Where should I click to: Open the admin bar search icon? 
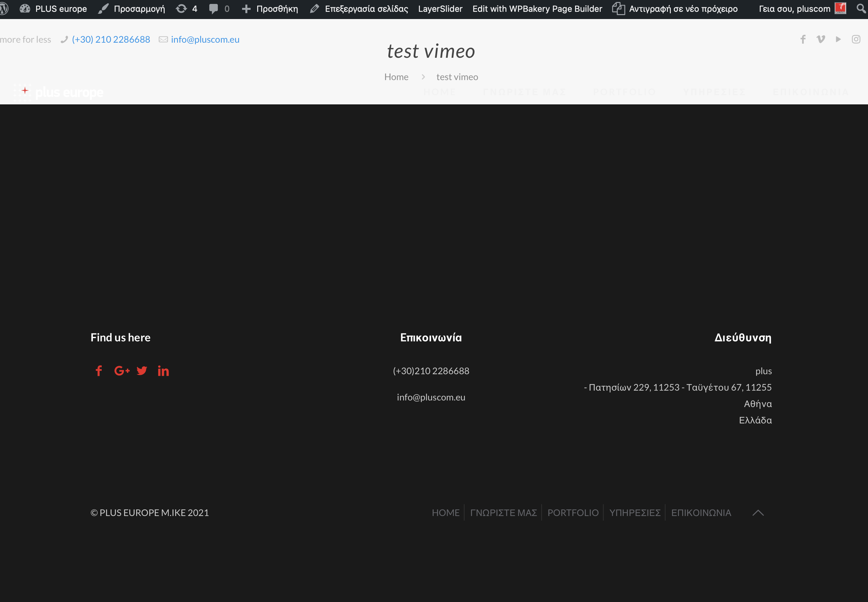pyautogui.click(x=861, y=8)
